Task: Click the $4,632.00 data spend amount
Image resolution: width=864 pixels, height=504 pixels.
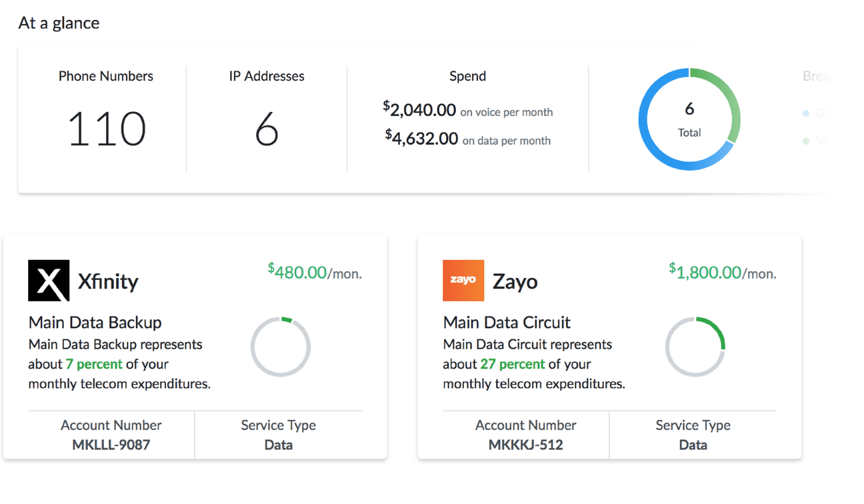Action: point(422,139)
